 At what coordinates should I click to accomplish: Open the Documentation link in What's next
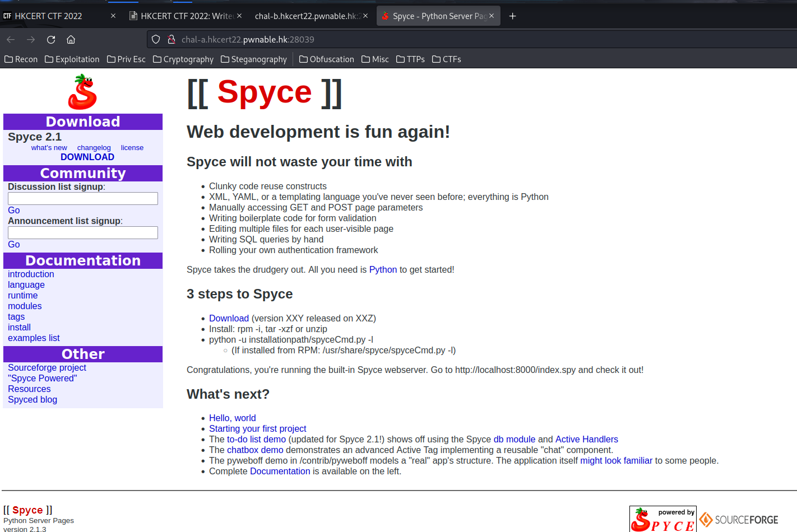280,472
